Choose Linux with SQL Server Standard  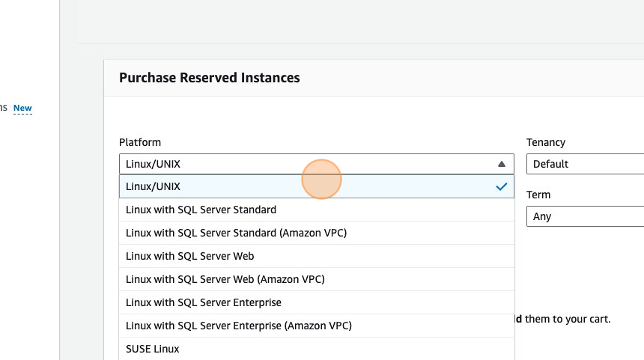click(x=201, y=210)
